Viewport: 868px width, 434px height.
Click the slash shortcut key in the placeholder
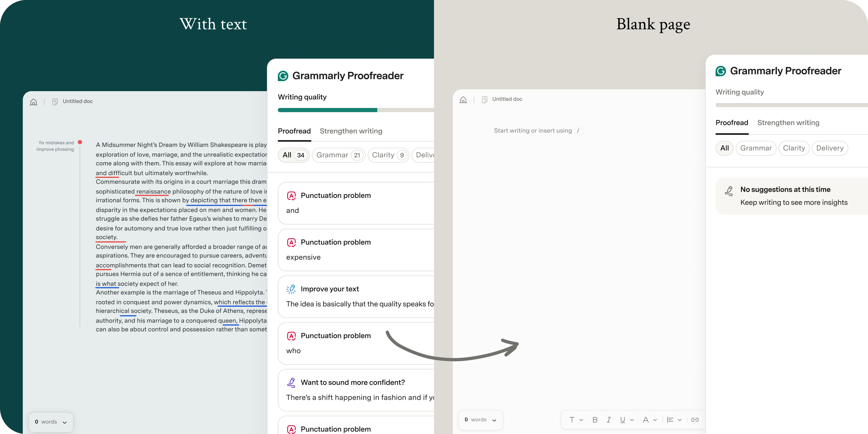click(578, 131)
